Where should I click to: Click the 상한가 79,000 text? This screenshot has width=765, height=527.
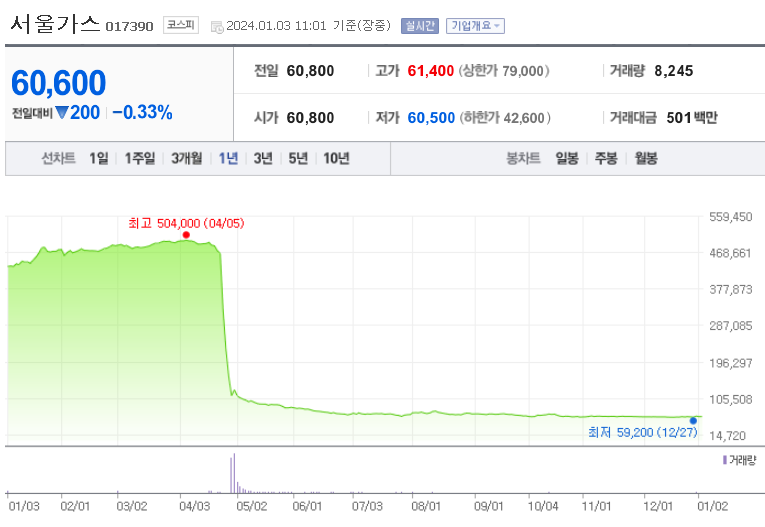[504, 71]
